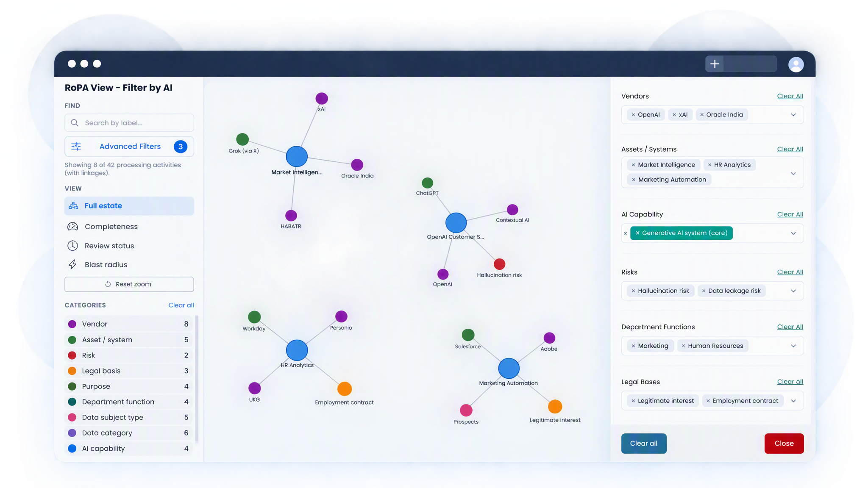Click inside the Search by label field
Screen dimensions: 868x488
tap(129, 123)
